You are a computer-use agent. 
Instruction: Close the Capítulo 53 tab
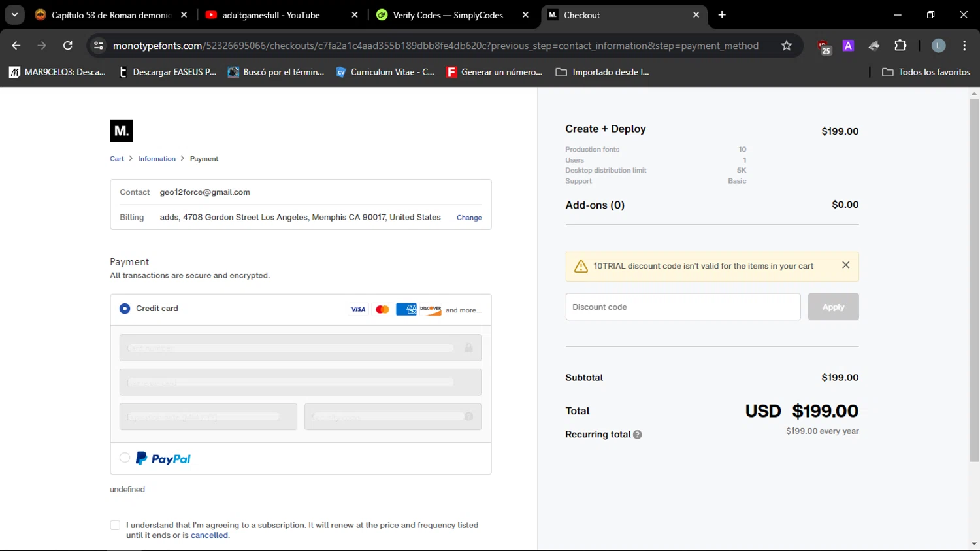click(184, 14)
